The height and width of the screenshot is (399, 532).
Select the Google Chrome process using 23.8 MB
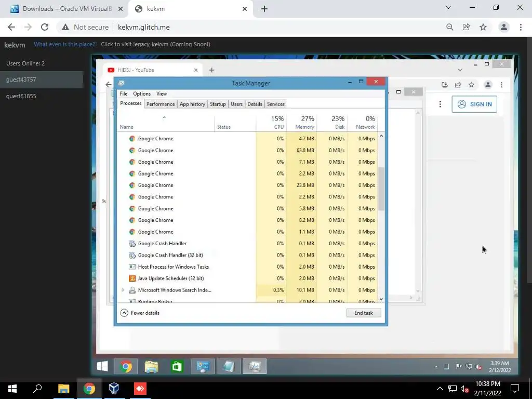(x=248, y=185)
